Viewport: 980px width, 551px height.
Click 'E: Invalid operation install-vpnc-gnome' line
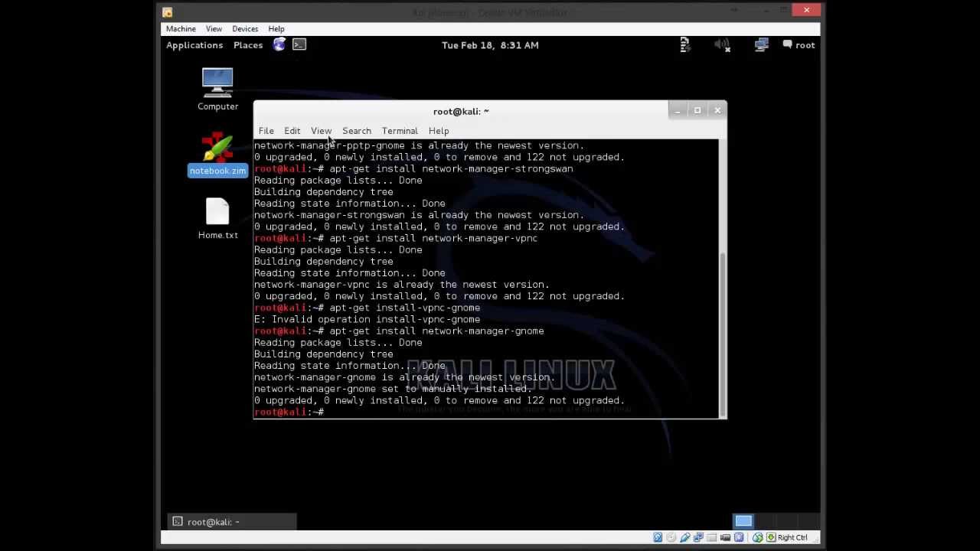(367, 319)
